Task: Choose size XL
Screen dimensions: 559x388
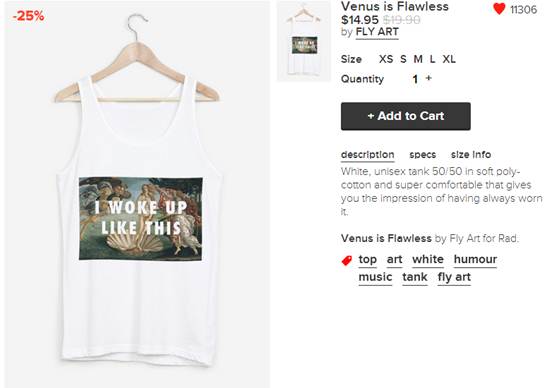Action: (x=449, y=59)
